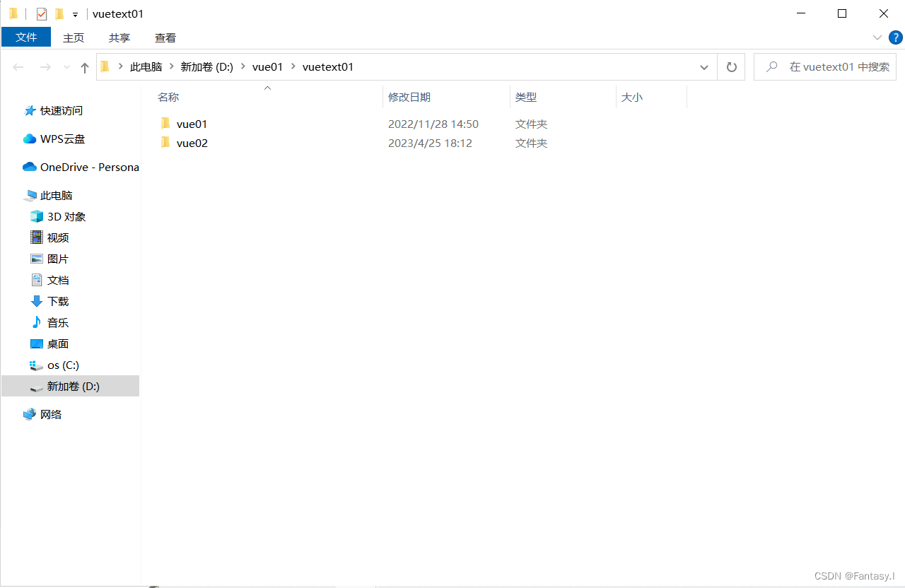Click the Back navigation arrow
Screen dimensions: 905x588
[x=19, y=67]
